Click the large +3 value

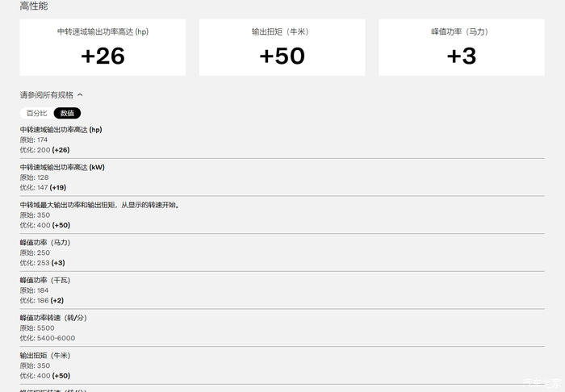461,56
